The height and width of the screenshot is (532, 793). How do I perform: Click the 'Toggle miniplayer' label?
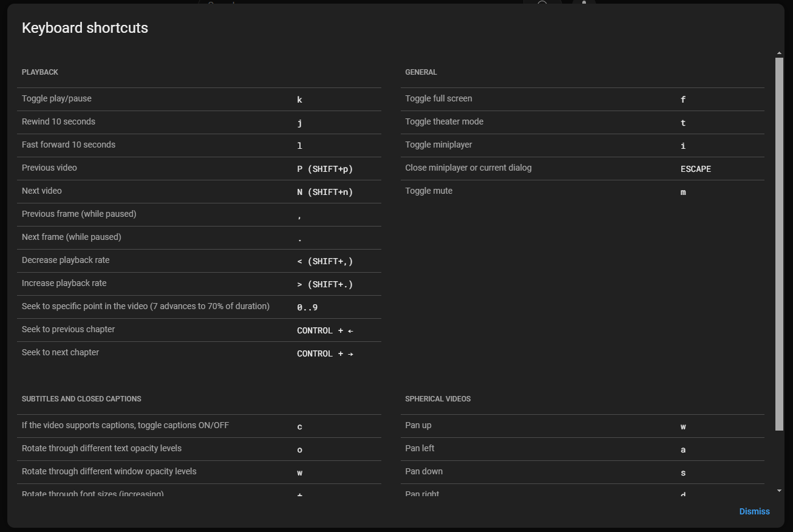(438, 145)
